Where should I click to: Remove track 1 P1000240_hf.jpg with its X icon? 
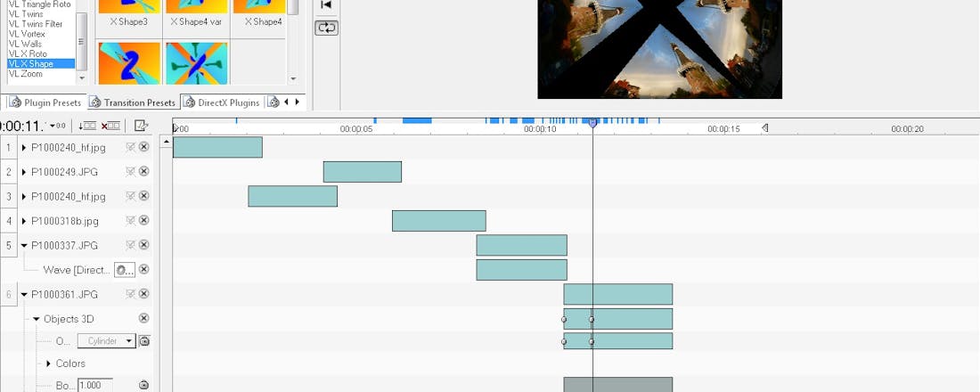click(x=143, y=147)
